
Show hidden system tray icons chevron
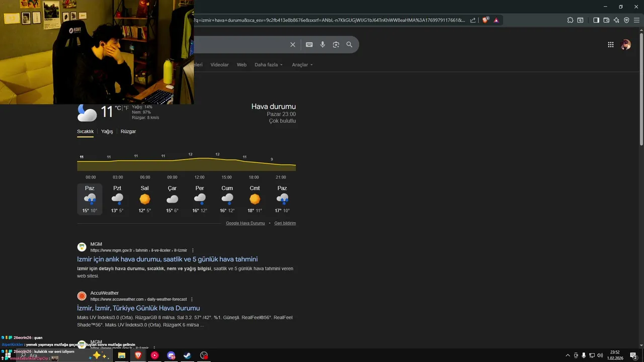568,355
